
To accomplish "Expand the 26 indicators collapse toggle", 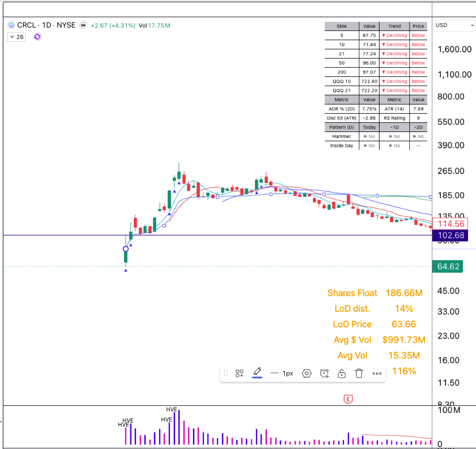I will pos(17,37).
